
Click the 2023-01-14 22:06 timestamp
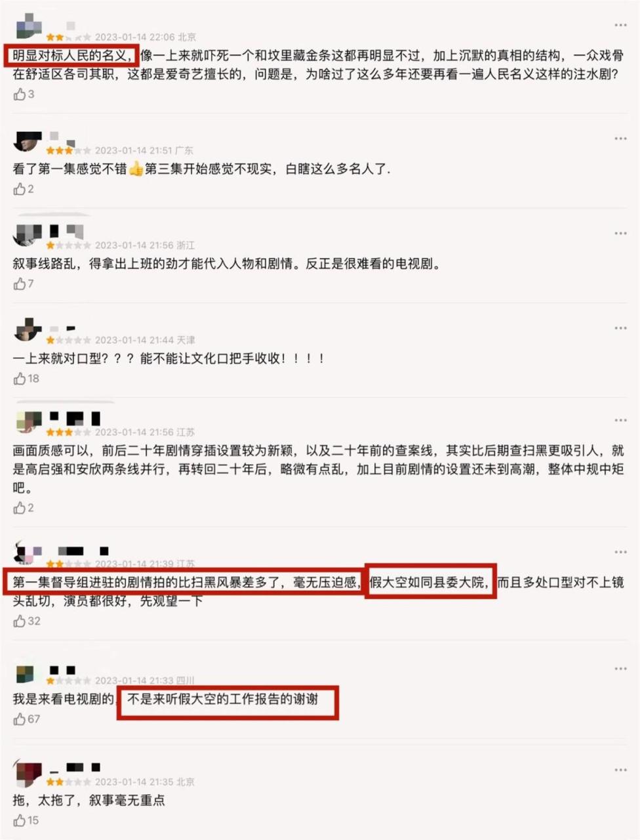pyautogui.click(x=135, y=37)
